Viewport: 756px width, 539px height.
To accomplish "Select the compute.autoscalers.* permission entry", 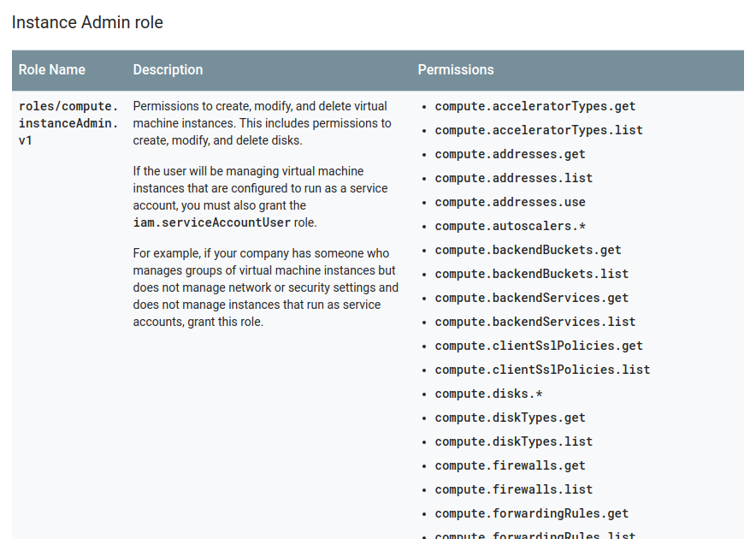I will tap(510, 227).
